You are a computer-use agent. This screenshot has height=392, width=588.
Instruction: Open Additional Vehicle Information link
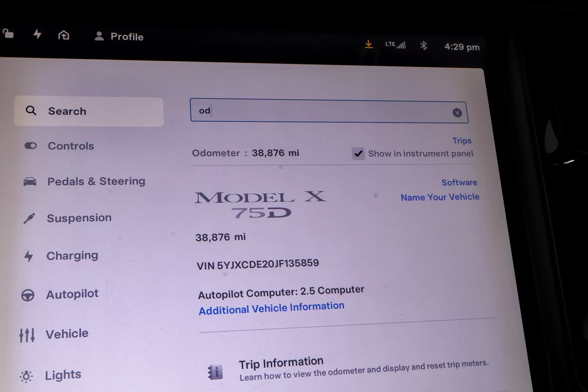point(271,308)
